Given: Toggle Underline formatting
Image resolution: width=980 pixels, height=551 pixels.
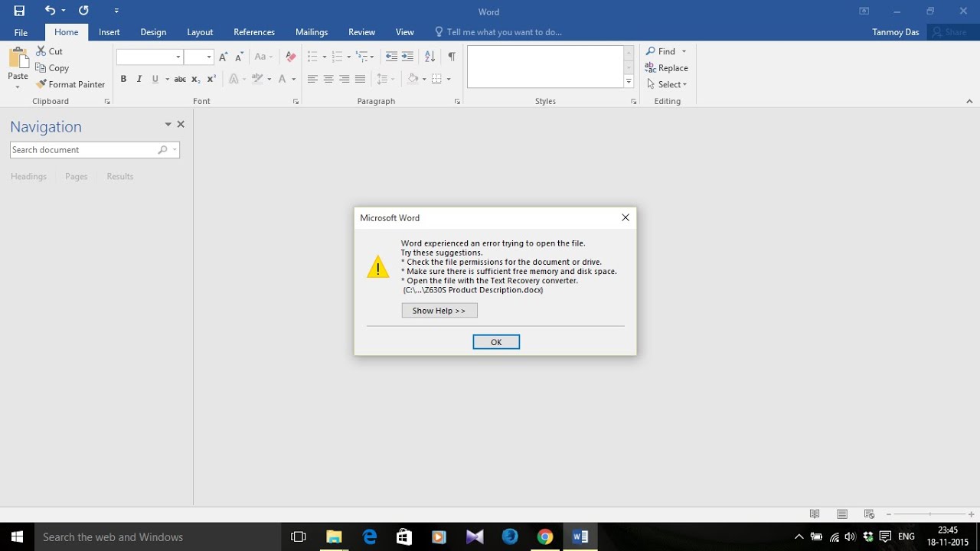Looking at the screenshot, I should [x=155, y=79].
